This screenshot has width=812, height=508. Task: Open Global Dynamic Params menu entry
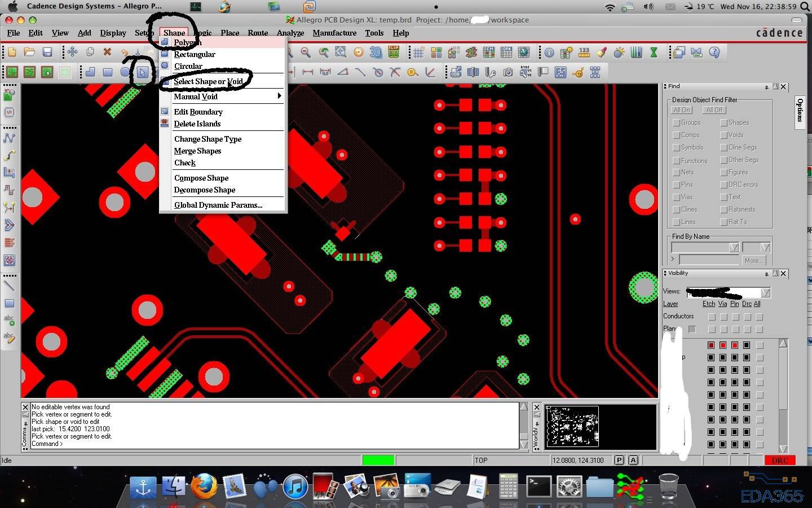point(218,205)
